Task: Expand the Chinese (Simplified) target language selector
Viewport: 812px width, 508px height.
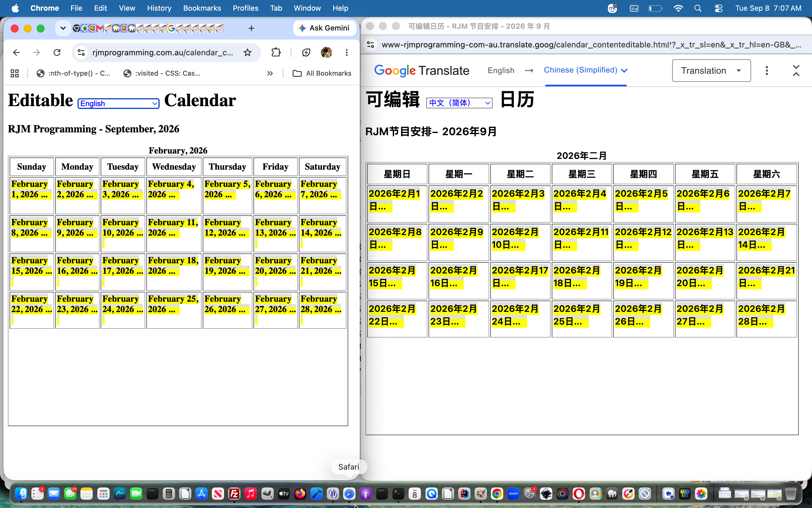Action: [x=586, y=70]
